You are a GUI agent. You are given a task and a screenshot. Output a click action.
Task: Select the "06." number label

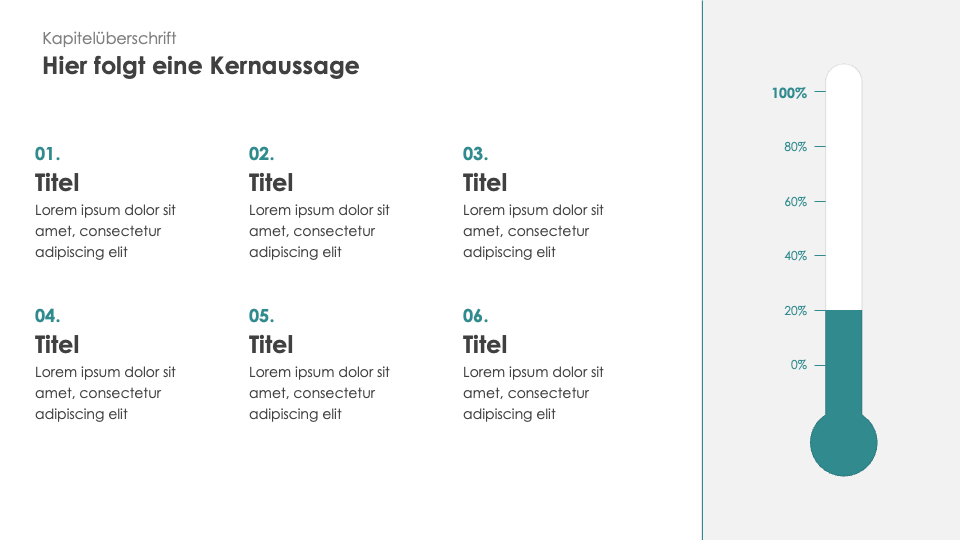point(475,316)
